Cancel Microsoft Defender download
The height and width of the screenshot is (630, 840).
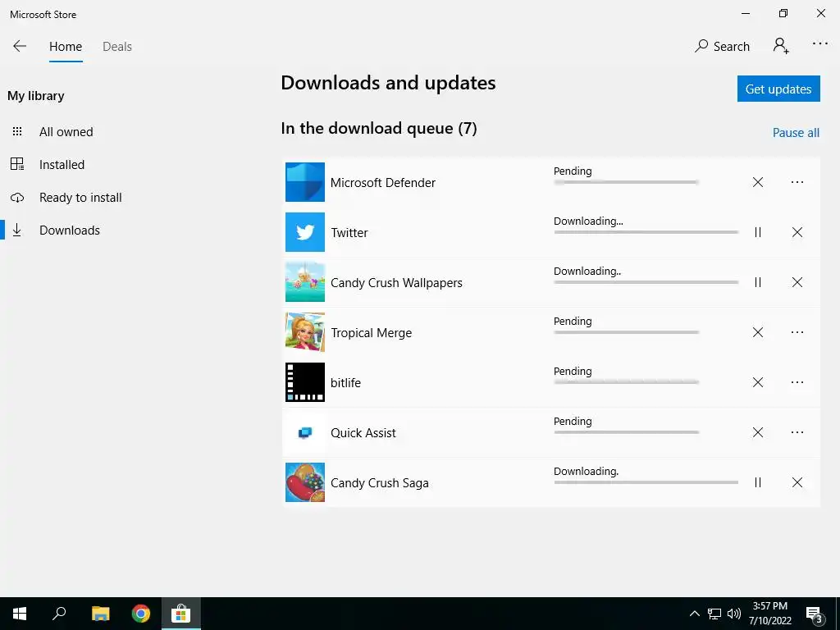point(757,182)
